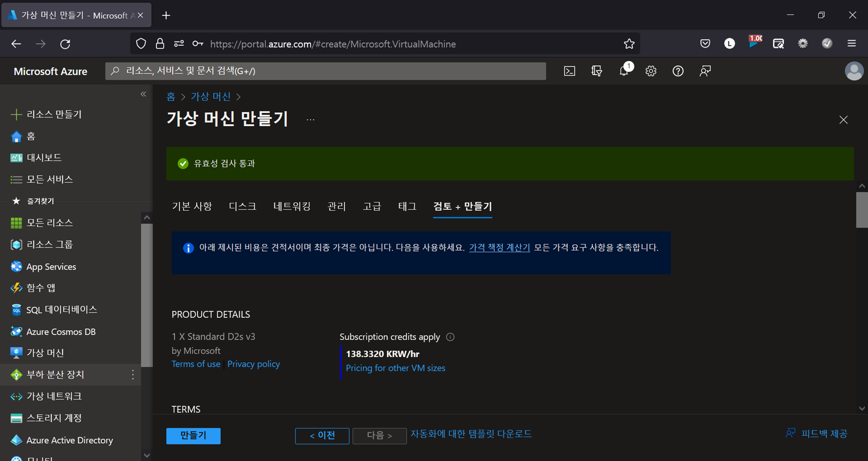This screenshot has height=461, width=868.
Task: Switch to 관리 tab
Action: click(x=337, y=206)
